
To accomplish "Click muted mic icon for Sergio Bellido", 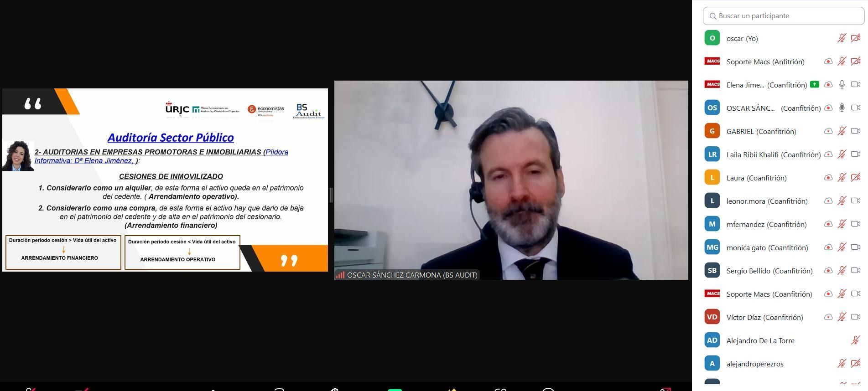I will [x=842, y=271].
